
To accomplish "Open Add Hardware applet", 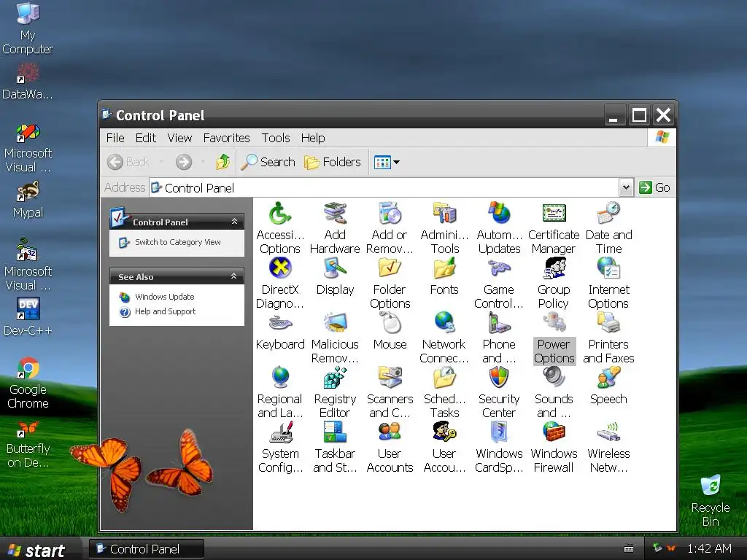I will (335, 214).
